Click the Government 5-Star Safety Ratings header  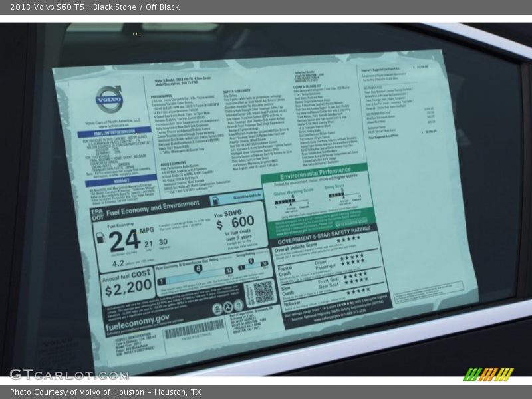tap(324, 236)
